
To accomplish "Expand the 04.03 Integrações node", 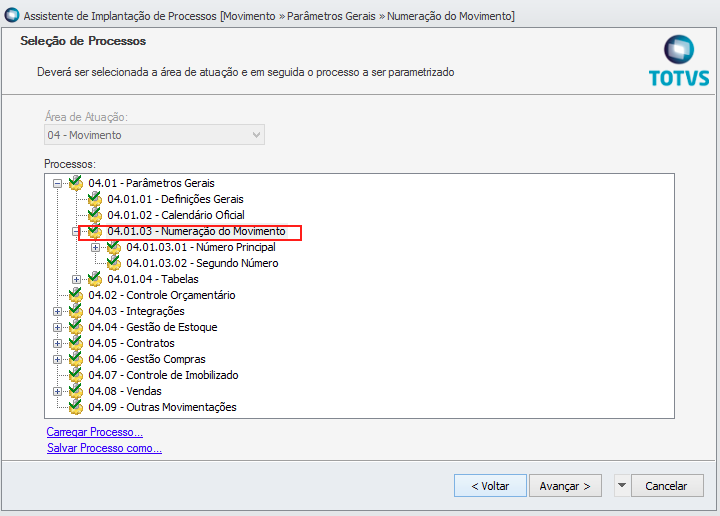I will pos(57,312).
